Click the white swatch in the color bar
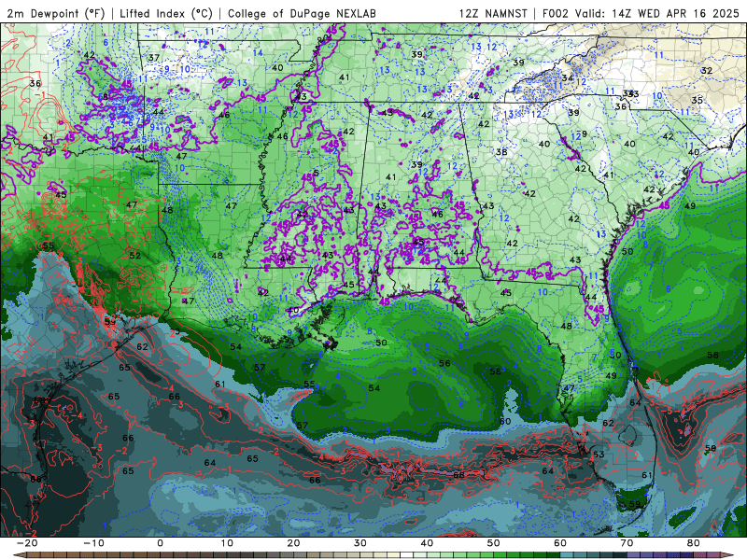 click(407, 555)
